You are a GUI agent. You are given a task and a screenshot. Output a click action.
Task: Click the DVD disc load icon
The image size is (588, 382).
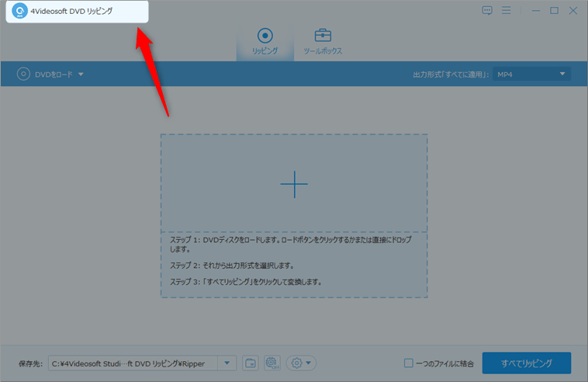pyautogui.click(x=22, y=75)
